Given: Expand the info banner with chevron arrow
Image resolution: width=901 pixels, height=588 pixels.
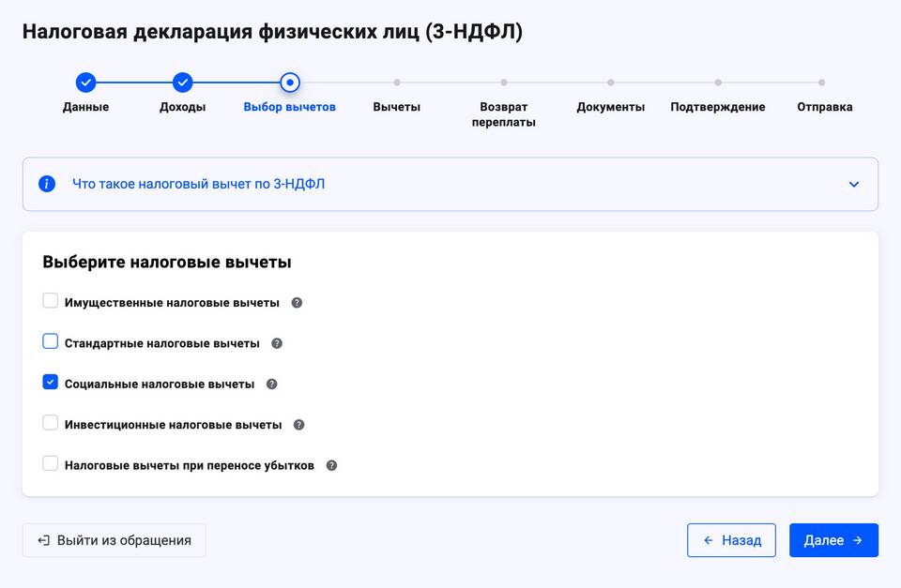Looking at the screenshot, I should [x=853, y=185].
